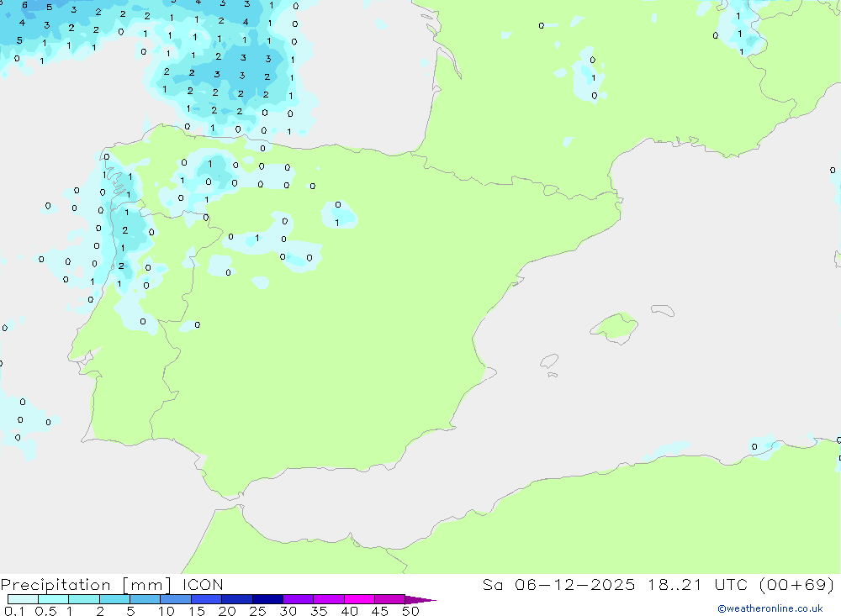
Task: Click the 20–25 mm dark blue swatch
Action: 237,599
